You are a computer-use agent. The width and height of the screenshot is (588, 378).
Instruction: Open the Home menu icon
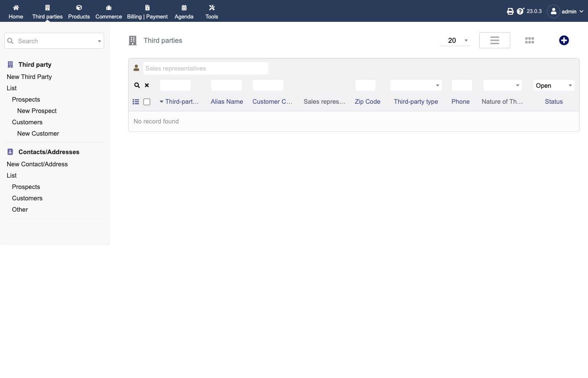click(x=16, y=8)
